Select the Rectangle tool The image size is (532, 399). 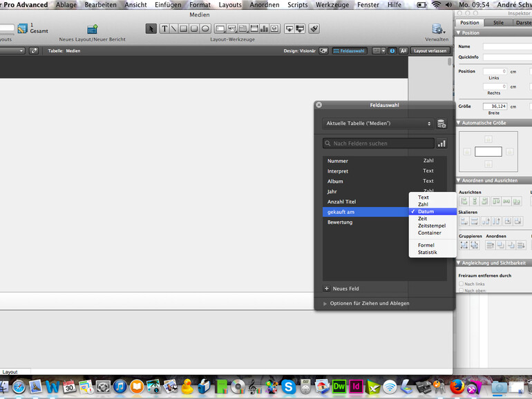184,29
